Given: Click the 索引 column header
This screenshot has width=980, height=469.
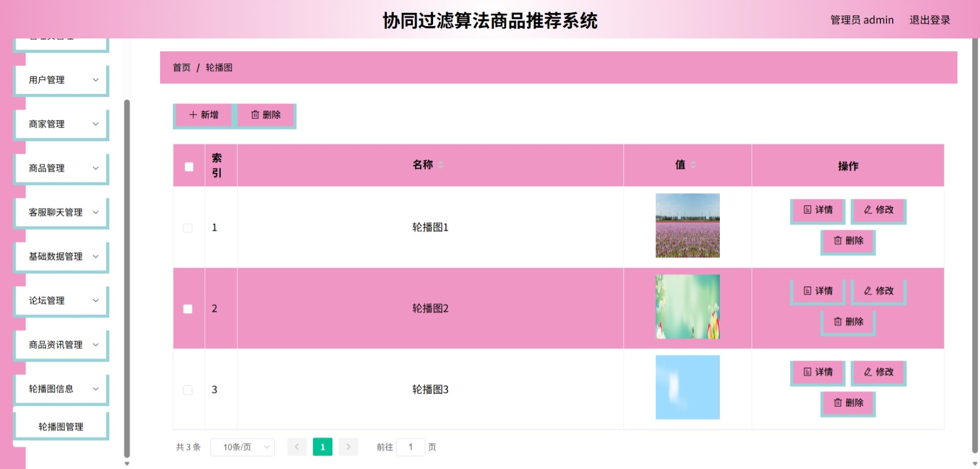Looking at the screenshot, I should (221, 166).
